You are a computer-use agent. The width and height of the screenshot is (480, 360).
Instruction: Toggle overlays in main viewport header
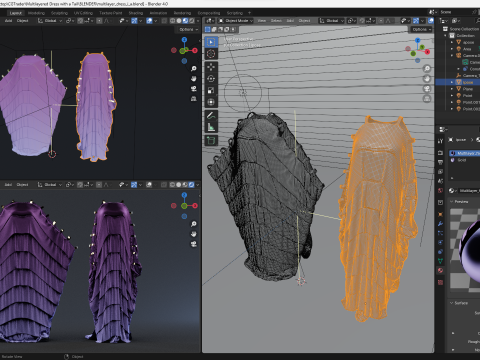point(431,21)
